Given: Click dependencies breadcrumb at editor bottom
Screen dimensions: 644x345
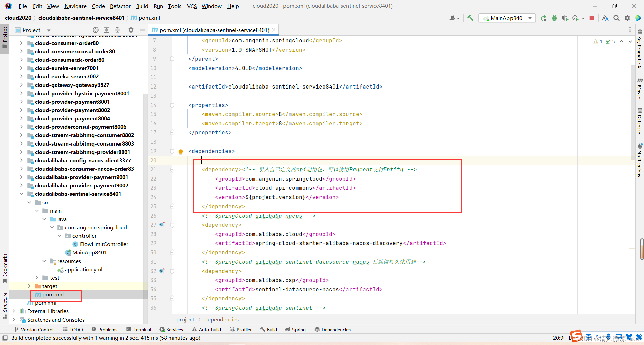Looking at the screenshot, I should tap(221, 319).
